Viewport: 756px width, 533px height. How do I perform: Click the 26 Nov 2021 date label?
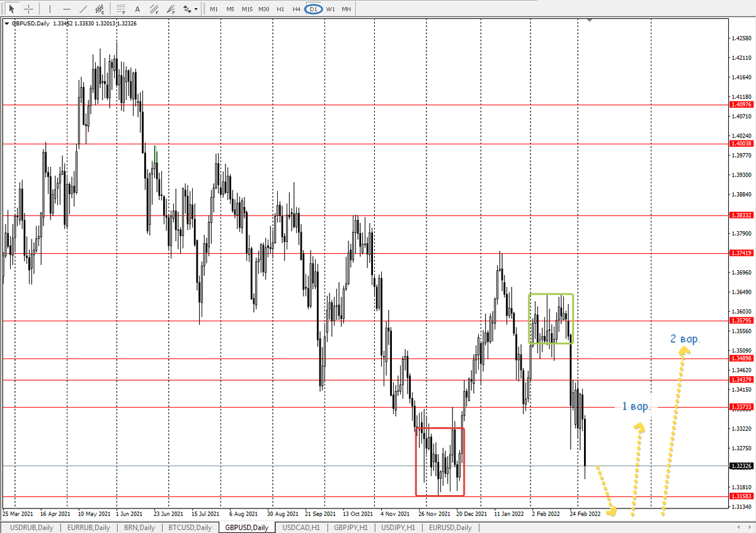click(x=435, y=514)
